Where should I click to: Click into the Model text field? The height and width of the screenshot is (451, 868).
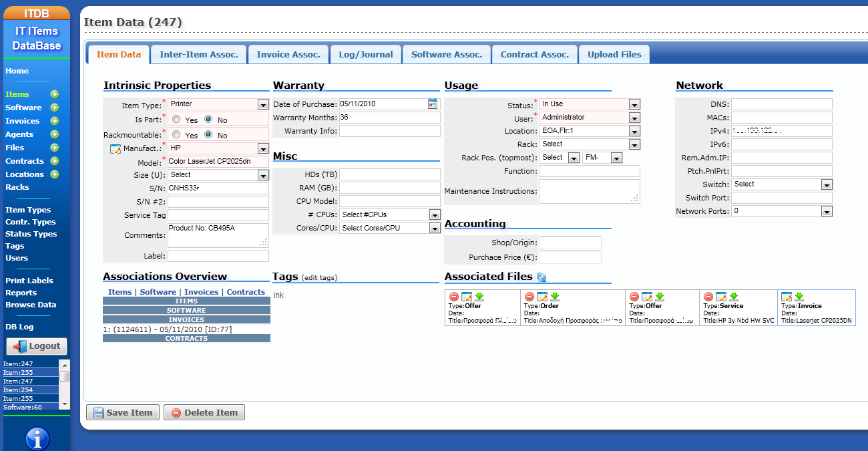(x=218, y=162)
